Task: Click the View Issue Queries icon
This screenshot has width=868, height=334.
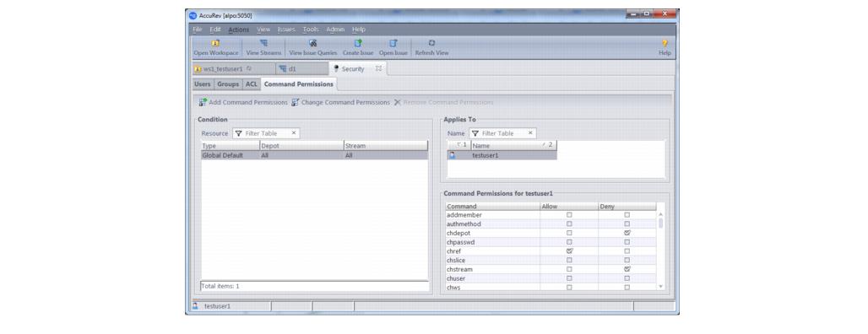Action: click(312, 43)
